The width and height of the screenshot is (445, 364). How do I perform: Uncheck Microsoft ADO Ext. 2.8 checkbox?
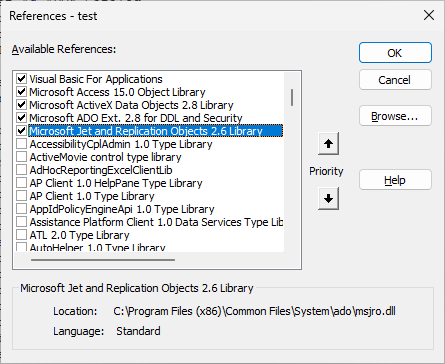(21, 118)
